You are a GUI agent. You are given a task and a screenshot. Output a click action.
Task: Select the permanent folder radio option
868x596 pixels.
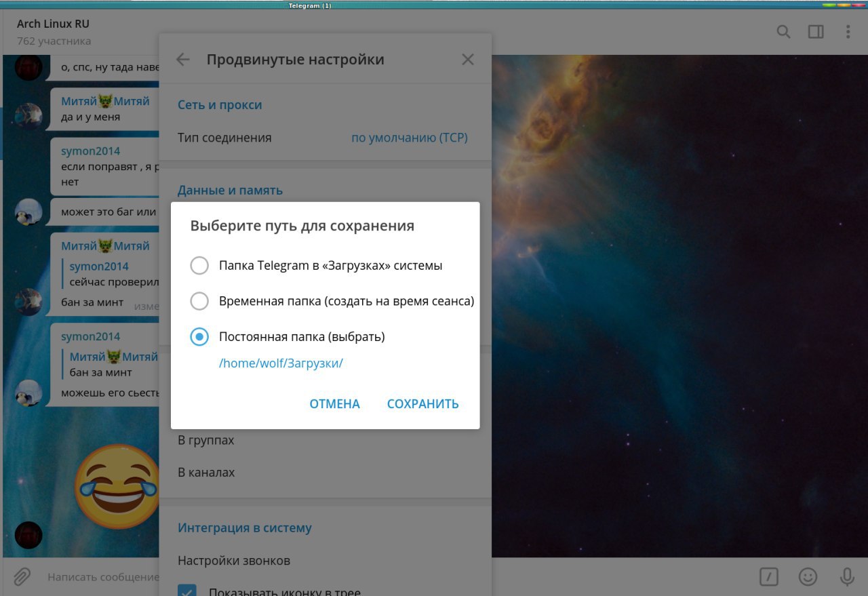[x=199, y=336]
